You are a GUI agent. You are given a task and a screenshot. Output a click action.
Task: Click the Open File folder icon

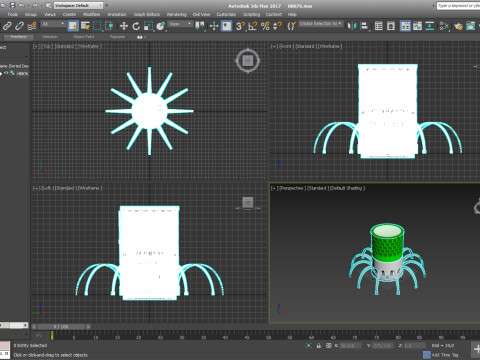[x=3, y=5]
